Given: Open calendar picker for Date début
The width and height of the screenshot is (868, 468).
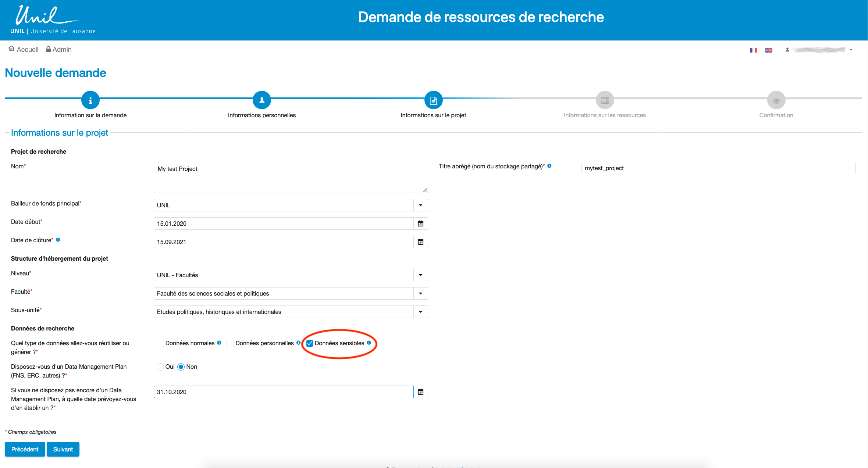Looking at the screenshot, I should [x=420, y=224].
